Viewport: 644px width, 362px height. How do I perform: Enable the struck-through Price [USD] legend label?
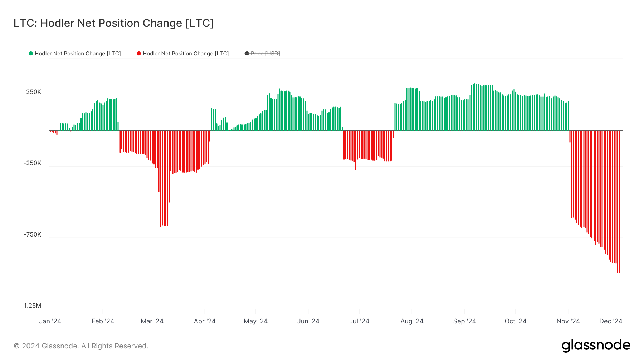click(x=265, y=54)
